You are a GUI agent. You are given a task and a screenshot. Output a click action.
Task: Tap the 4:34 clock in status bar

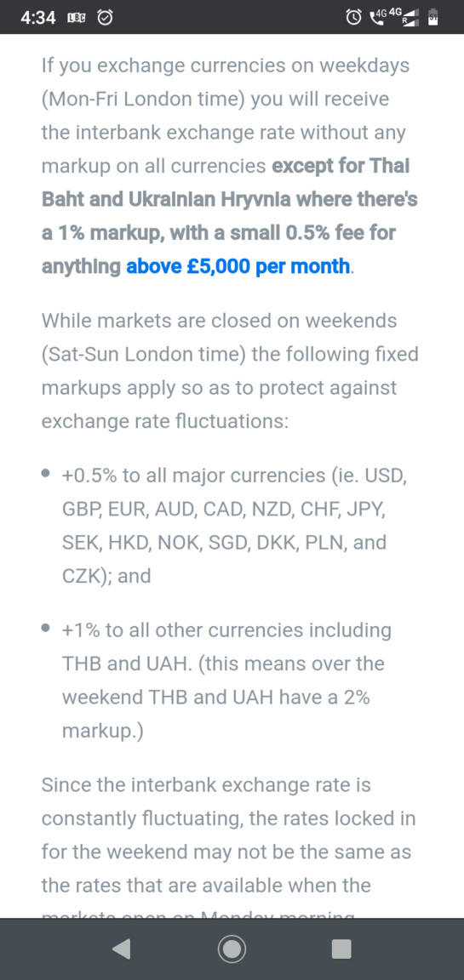tap(38, 18)
